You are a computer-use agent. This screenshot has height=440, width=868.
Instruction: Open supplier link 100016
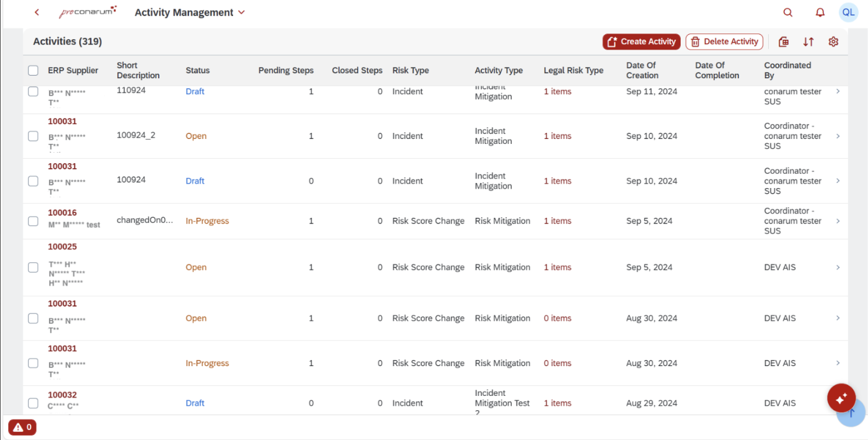(x=62, y=212)
